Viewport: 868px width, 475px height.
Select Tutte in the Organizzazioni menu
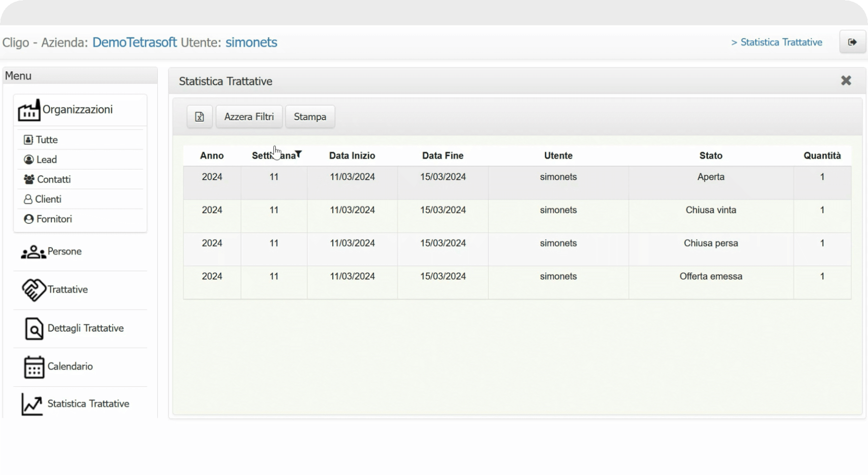click(47, 140)
